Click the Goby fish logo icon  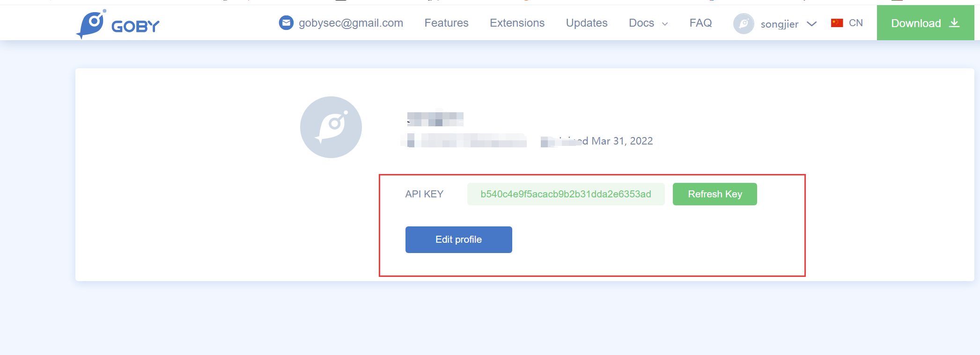(x=91, y=24)
